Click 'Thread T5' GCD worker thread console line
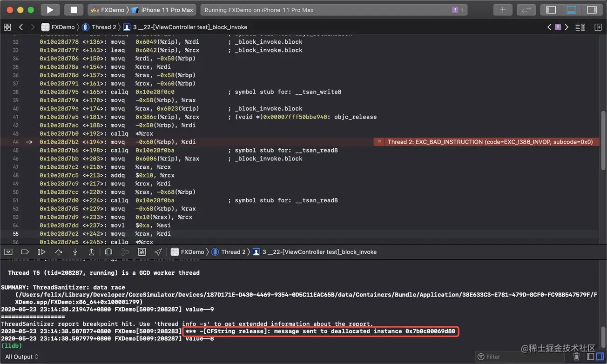The height and width of the screenshot is (364, 607). point(104,273)
